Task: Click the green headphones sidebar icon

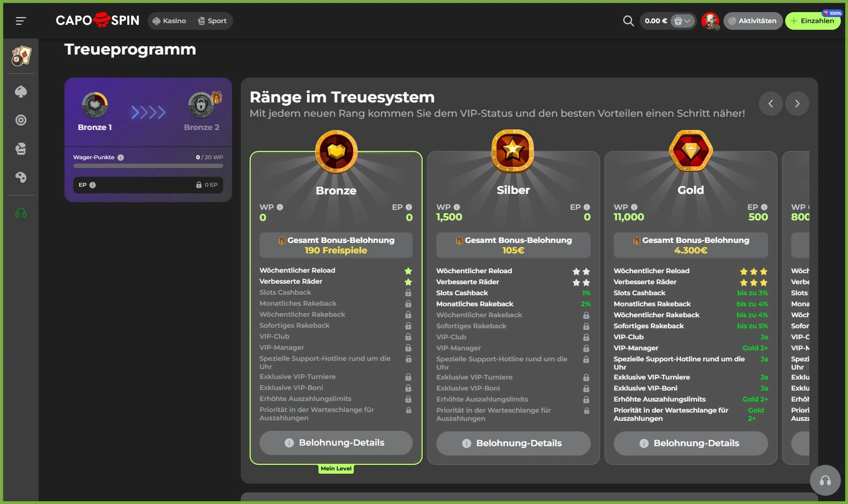Action: click(x=21, y=213)
